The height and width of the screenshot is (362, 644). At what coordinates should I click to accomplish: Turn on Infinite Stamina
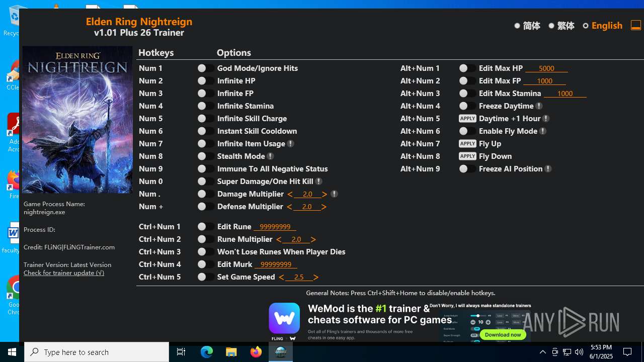point(205,106)
